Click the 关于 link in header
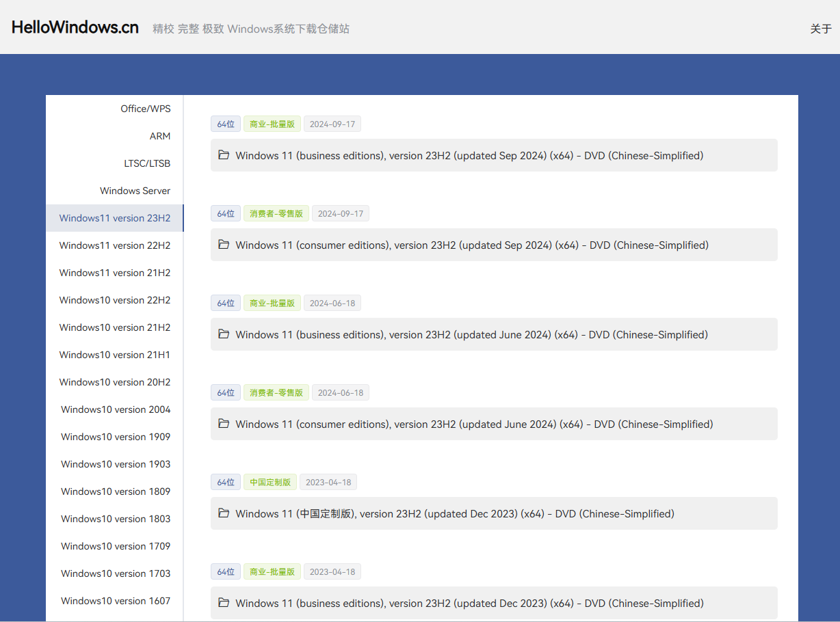 tap(821, 29)
